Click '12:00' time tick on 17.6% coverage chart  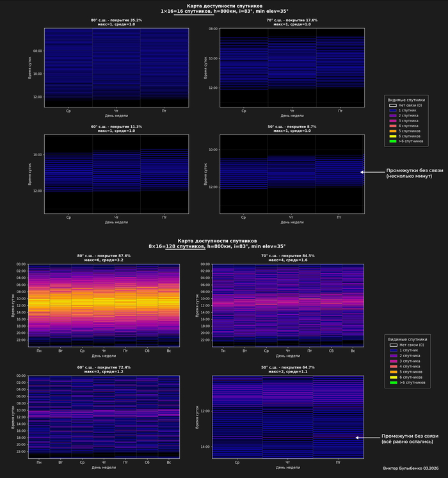pos(213,88)
